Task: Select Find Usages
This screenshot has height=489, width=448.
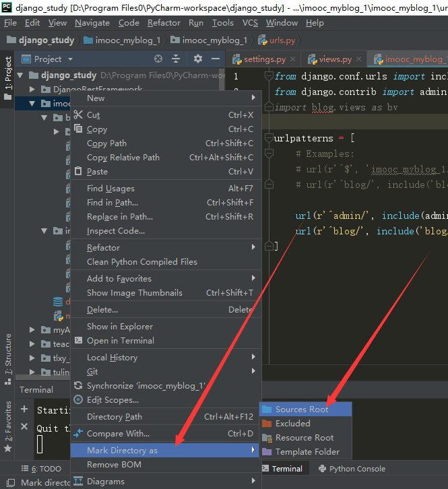Action: tap(166, 188)
